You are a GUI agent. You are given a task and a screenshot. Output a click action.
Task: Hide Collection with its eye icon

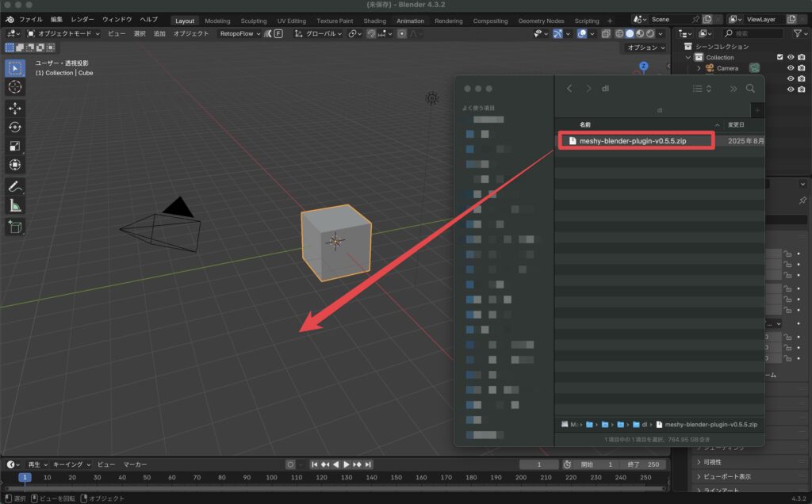click(791, 57)
